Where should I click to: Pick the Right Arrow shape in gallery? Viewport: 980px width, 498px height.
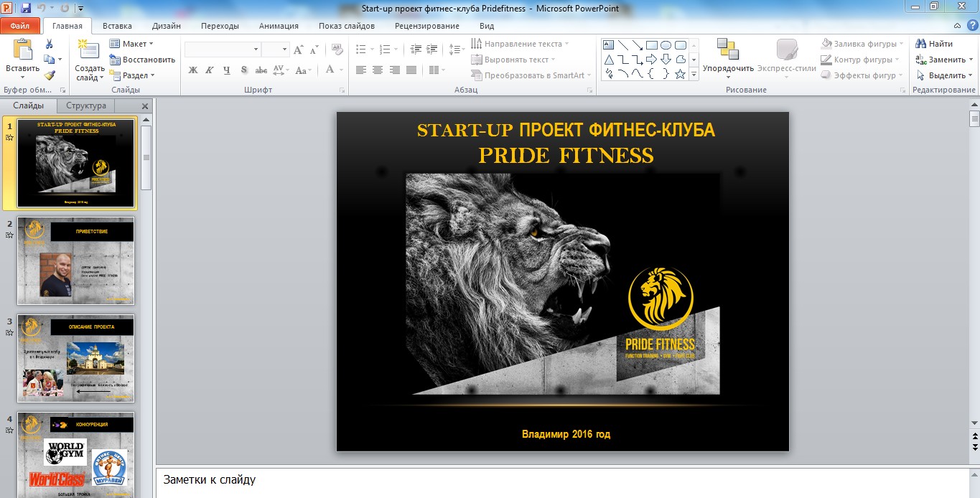652,59
